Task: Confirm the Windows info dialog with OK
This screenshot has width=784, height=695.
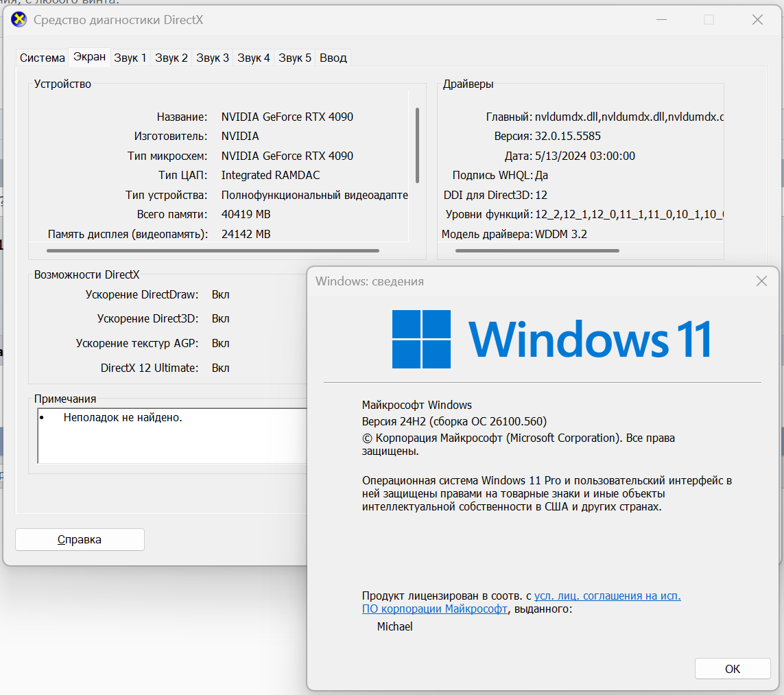Action: pos(733,669)
